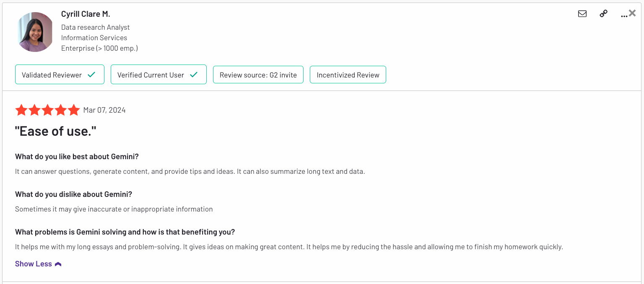The width and height of the screenshot is (644, 284).
Task: Click "What do you like best about Gemini?"
Action: tap(77, 157)
